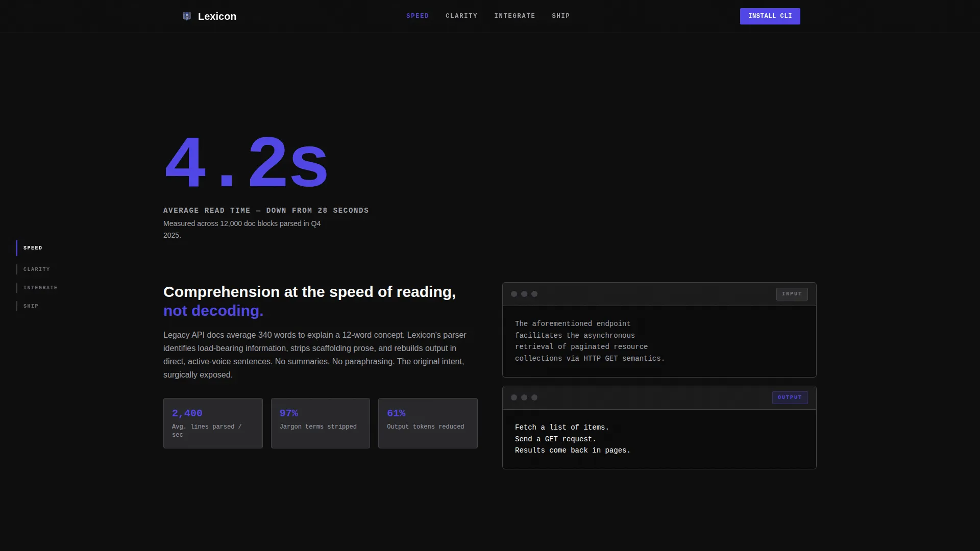Click 'The aforementioned endpoint' input code text
The image size is (980, 551).
[573, 324]
